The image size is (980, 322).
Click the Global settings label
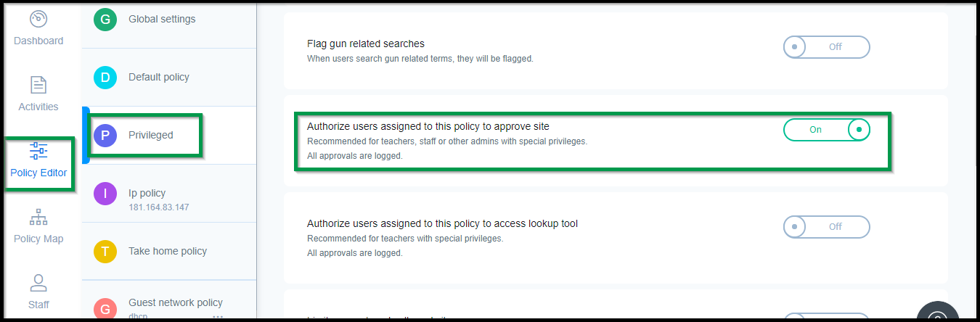pyautogui.click(x=162, y=19)
